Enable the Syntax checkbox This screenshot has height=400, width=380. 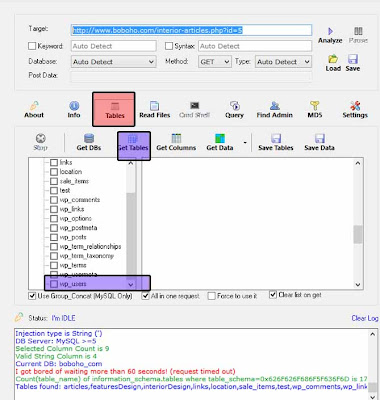(169, 46)
